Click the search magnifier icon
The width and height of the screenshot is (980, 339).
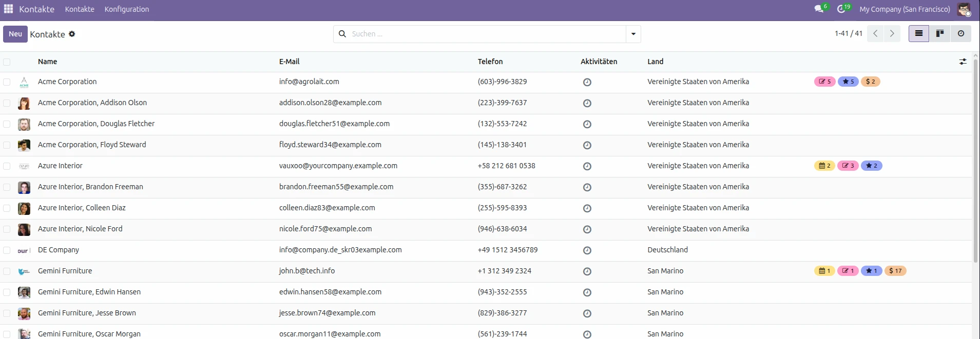(342, 34)
